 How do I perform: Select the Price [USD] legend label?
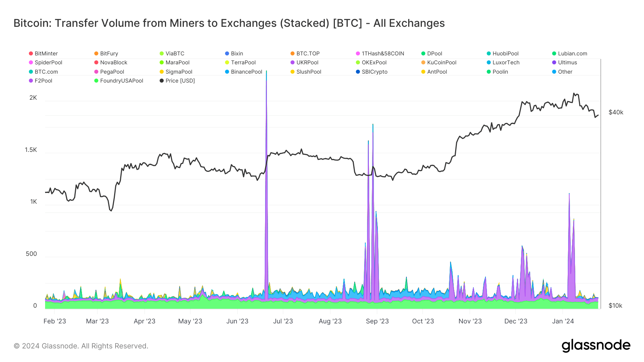coord(180,81)
